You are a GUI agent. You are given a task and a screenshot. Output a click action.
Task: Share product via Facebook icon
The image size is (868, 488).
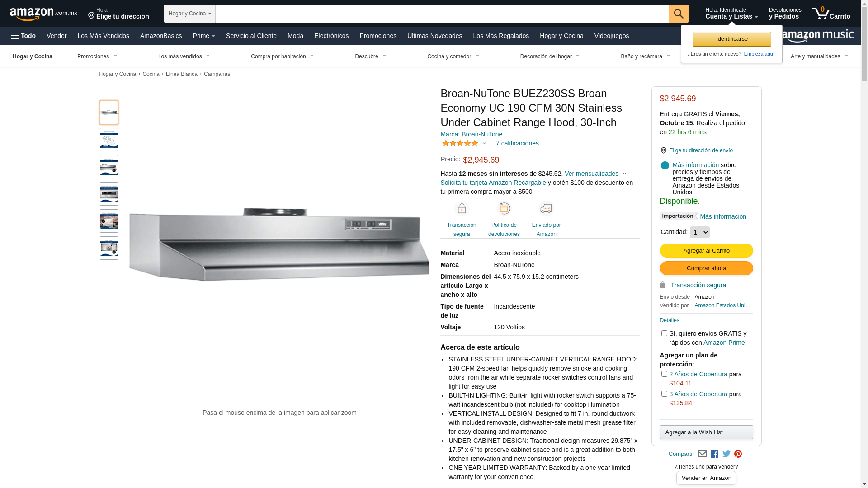[714, 454]
